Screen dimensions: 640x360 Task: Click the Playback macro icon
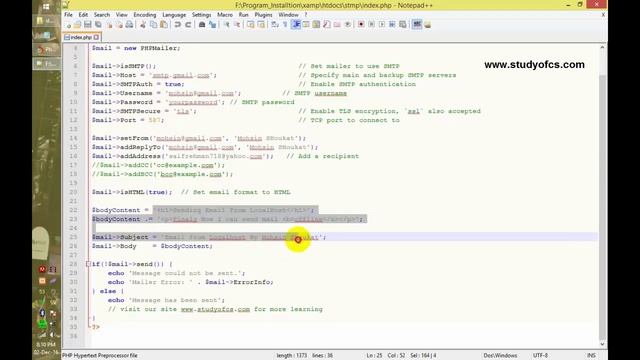pos(382,25)
